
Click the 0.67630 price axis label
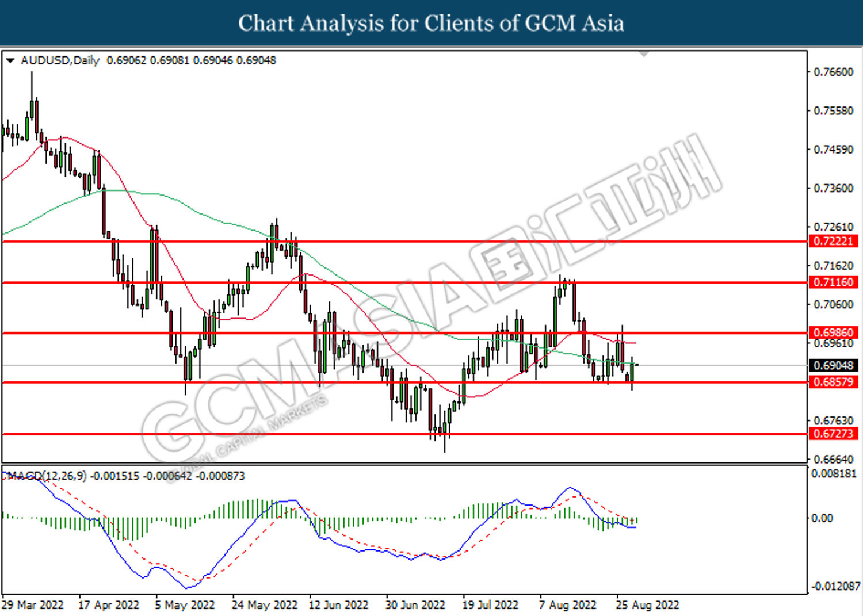[x=833, y=421]
